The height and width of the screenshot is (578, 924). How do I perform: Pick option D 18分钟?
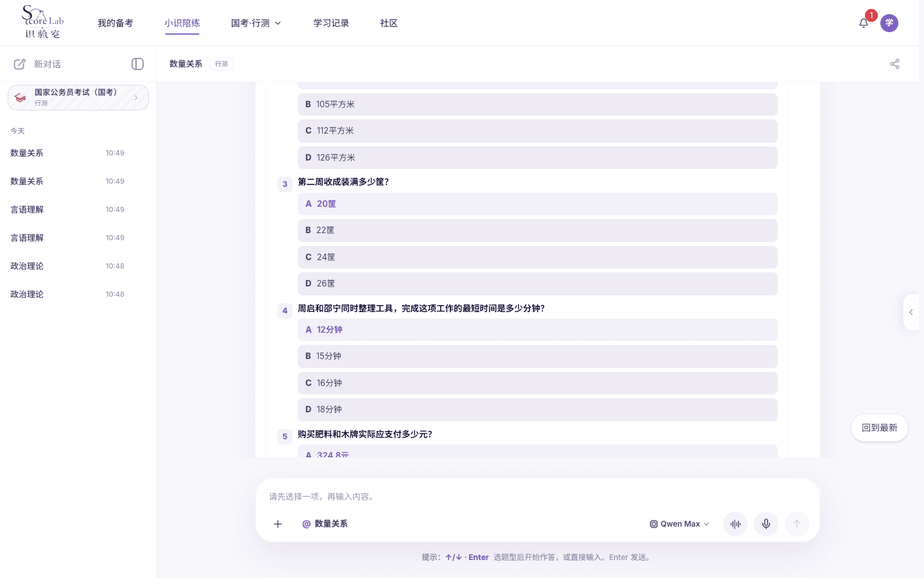point(538,410)
